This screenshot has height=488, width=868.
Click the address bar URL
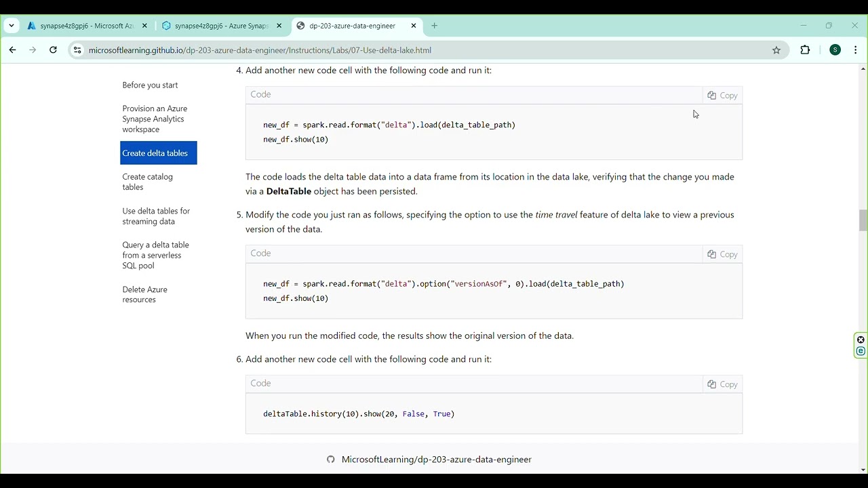(260, 50)
